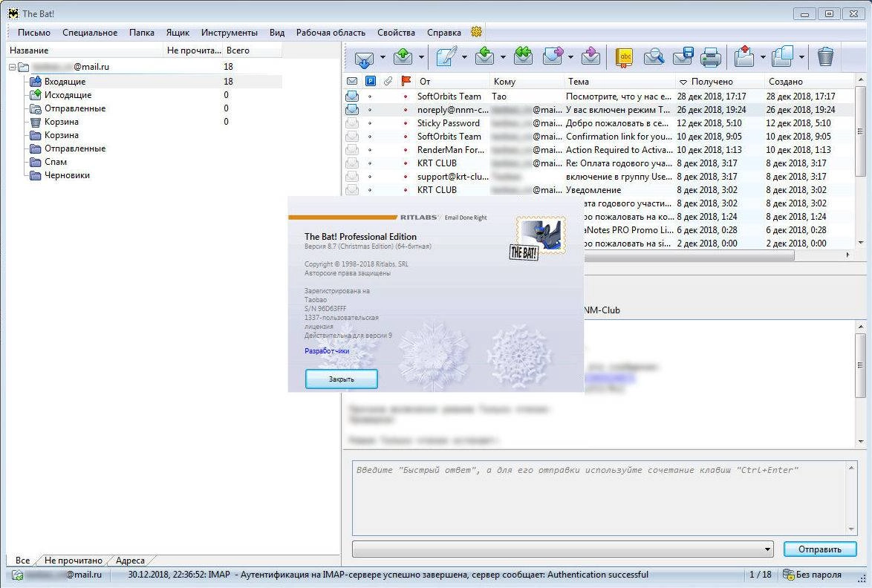
Task: Click the Reply to all toolbar icon
Action: (524, 56)
